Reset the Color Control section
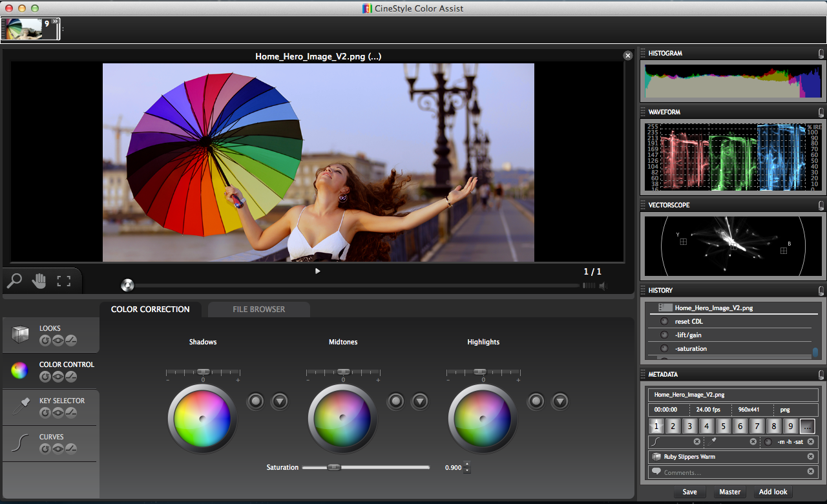827x504 pixels. click(x=45, y=377)
